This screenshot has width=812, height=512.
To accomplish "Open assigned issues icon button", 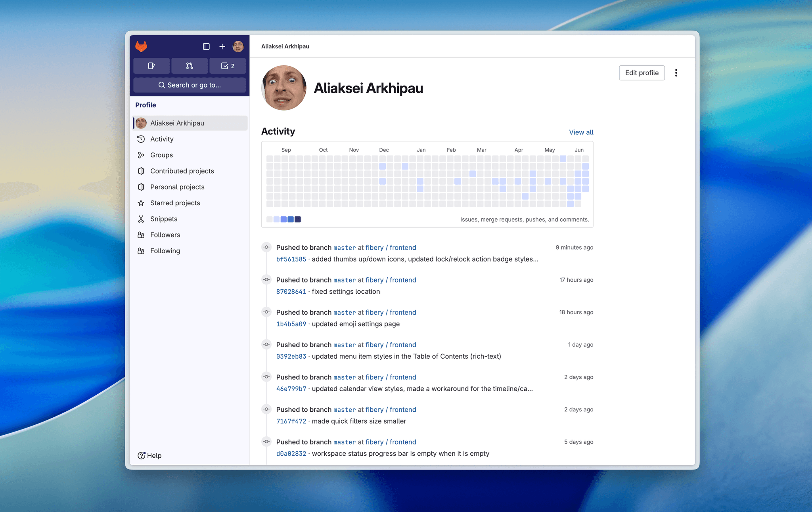I will 151,66.
